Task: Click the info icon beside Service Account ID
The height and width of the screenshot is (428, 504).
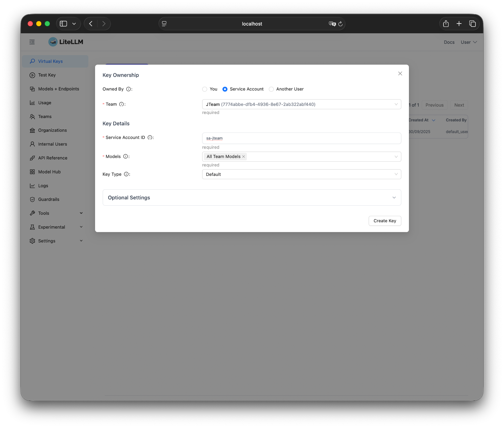Action: [x=150, y=138]
